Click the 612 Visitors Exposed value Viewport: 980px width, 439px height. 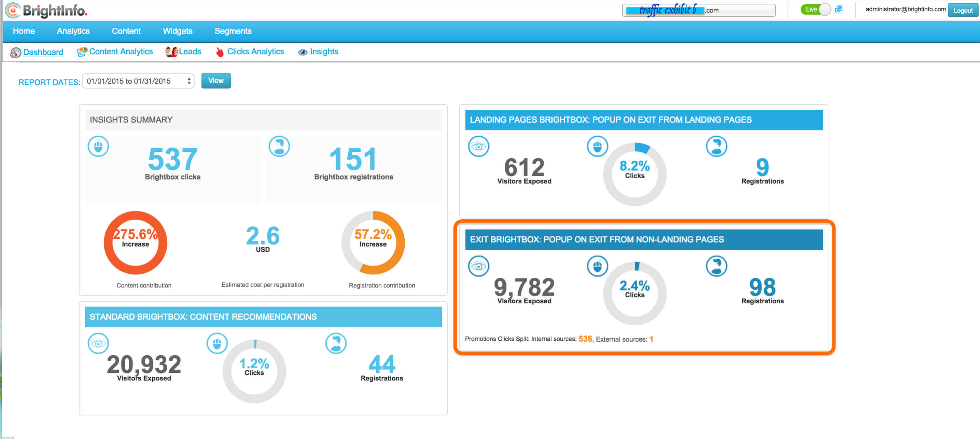pos(524,167)
